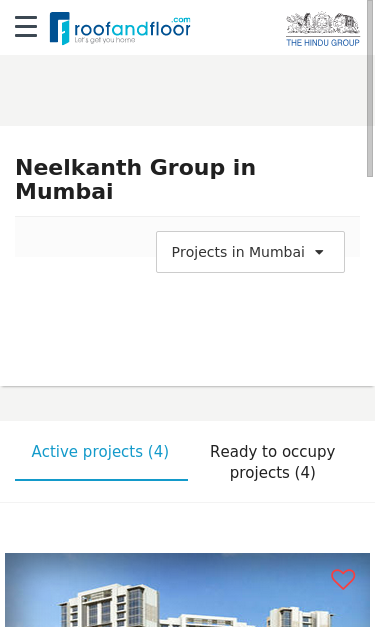Click The Hindu Group emblem illustration
Viewport: 375px width, 627px height.
(x=323, y=23)
